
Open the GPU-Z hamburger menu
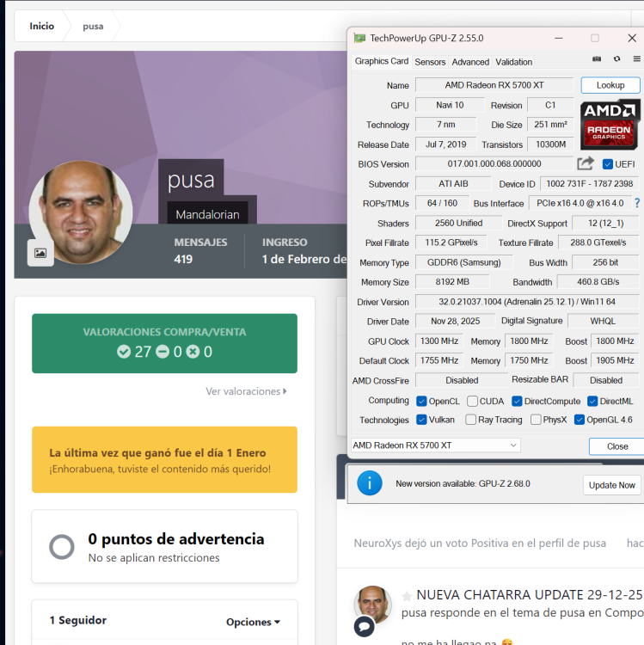[636, 58]
